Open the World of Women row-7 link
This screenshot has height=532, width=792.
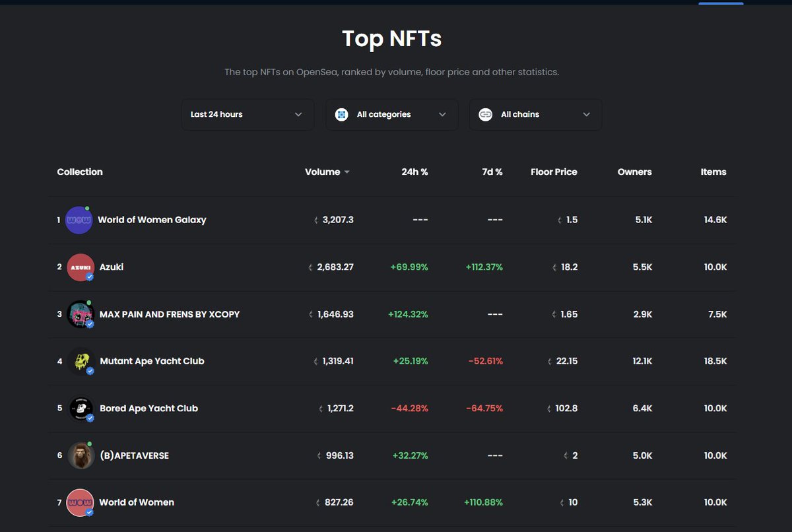137,502
